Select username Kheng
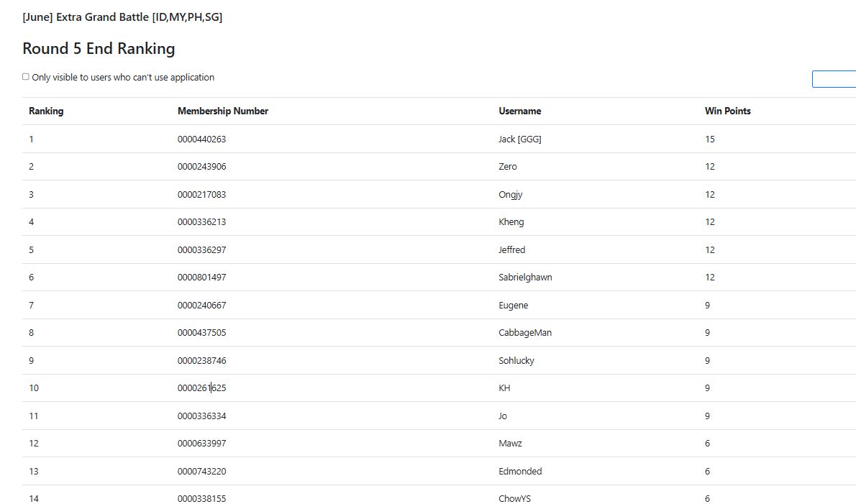This screenshot has height=504, width=856. click(511, 222)
